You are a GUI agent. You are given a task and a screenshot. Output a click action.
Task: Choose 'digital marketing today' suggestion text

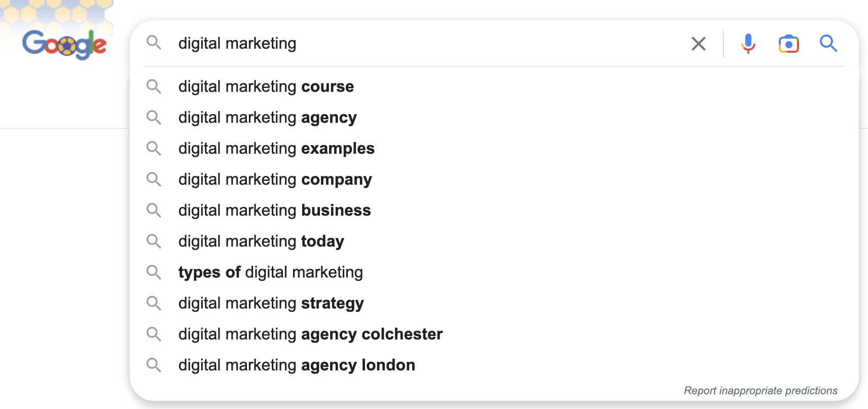pos(261,242)
